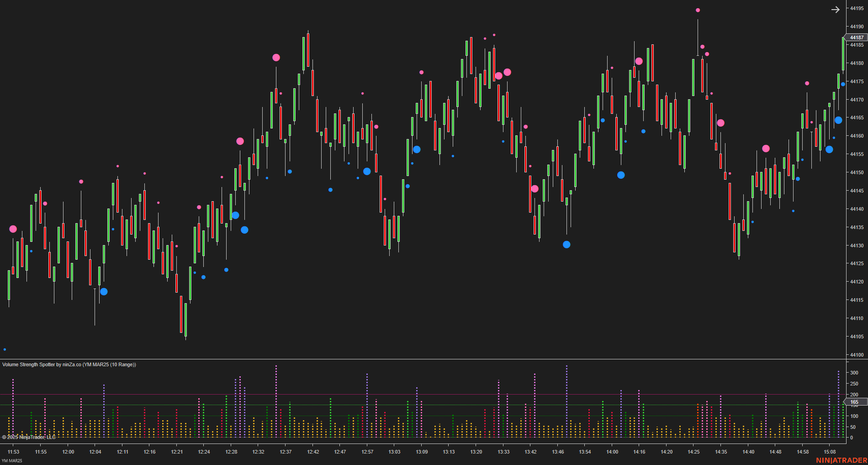Click the pink dot at the 14:25 session high

point(698,9)
